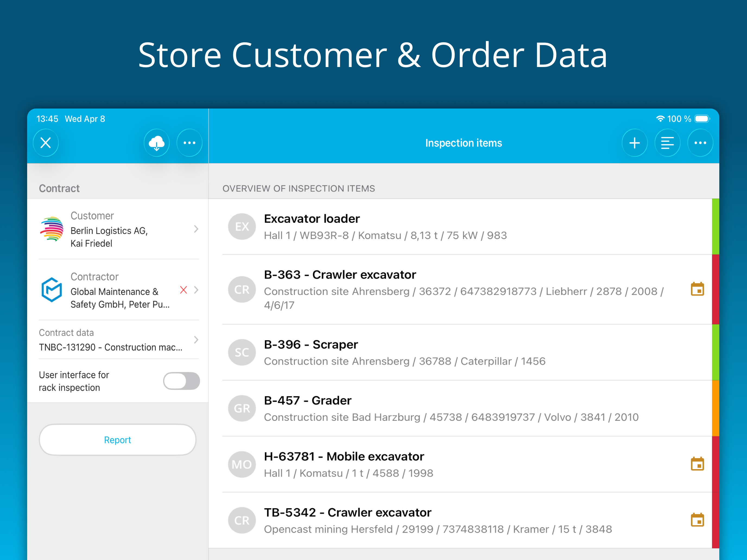747x560 pixels.
Task: Expand Contractor details chevron
Action: [196, 290]
